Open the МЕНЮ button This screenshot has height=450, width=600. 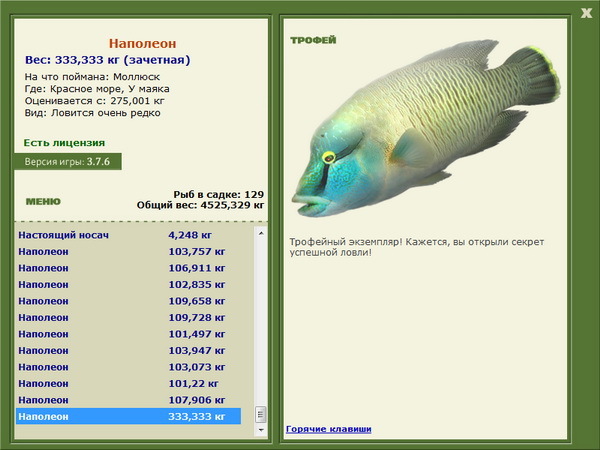[x=43, y=202]
